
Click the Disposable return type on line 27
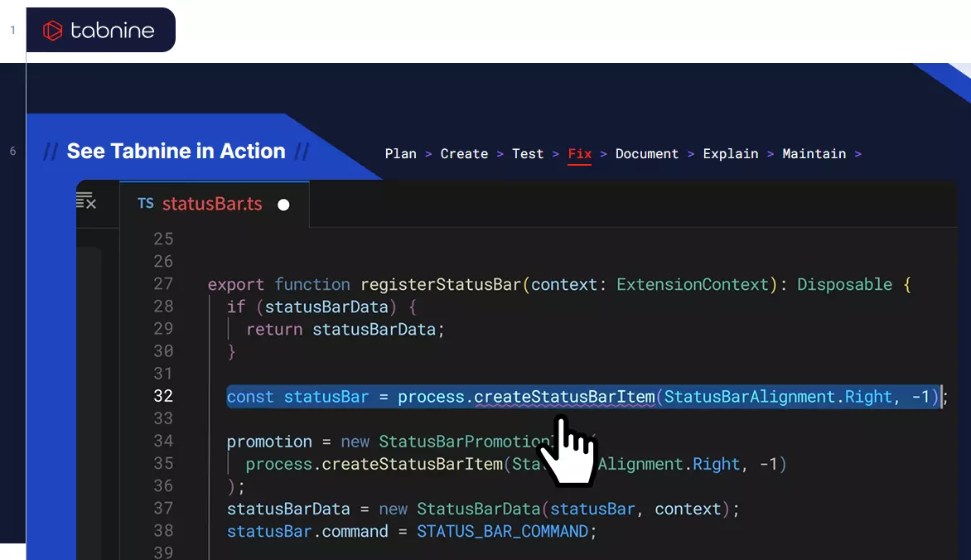[844, 284]
